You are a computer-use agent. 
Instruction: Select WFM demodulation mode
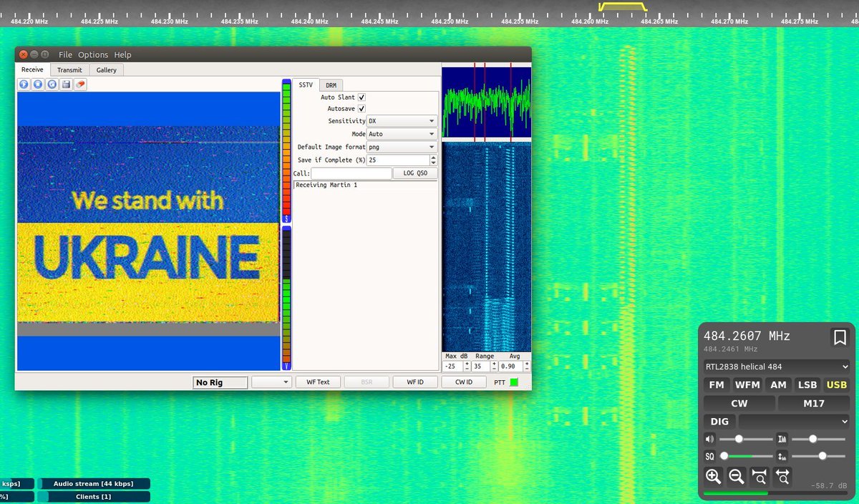(x=747, y=384)
